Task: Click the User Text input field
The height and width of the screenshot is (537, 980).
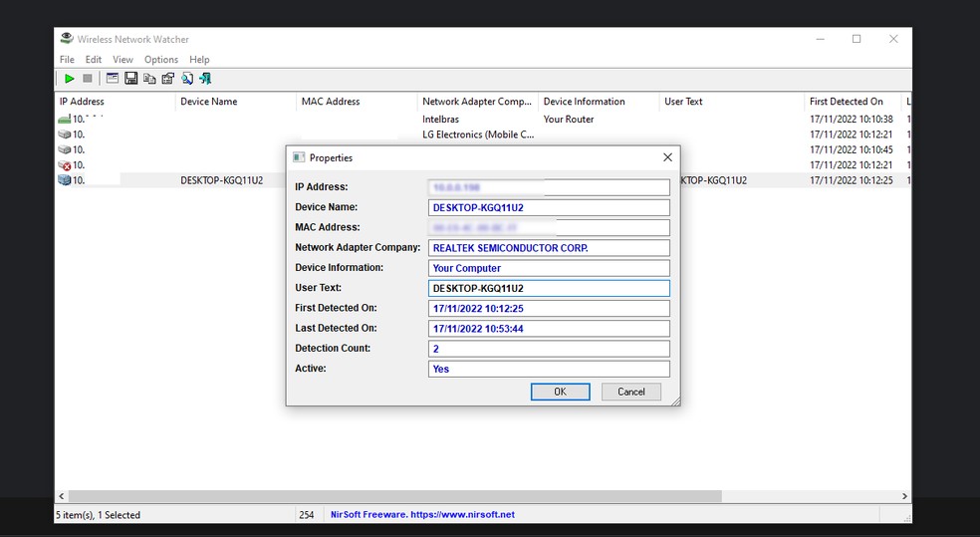Action: pyautogui.click(x=548, y=289)
